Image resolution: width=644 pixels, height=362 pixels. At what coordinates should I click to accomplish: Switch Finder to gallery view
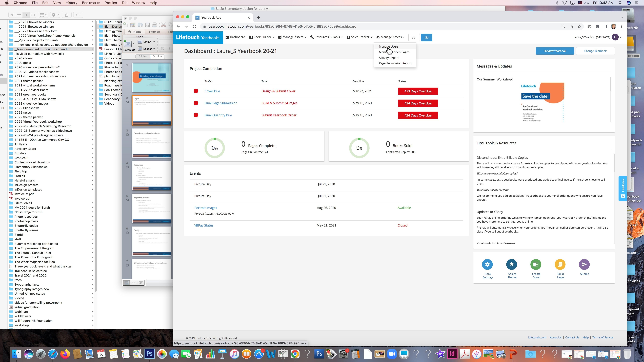pyautogui.click(x=33, y=15)
